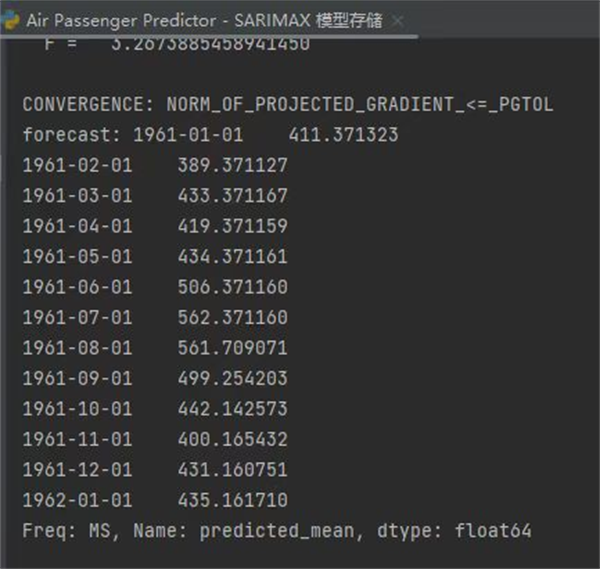This screenshot has width=600, height=569.
Task: Close the Air Passenger Predictor tab
Action: click(x=397, y=20)
